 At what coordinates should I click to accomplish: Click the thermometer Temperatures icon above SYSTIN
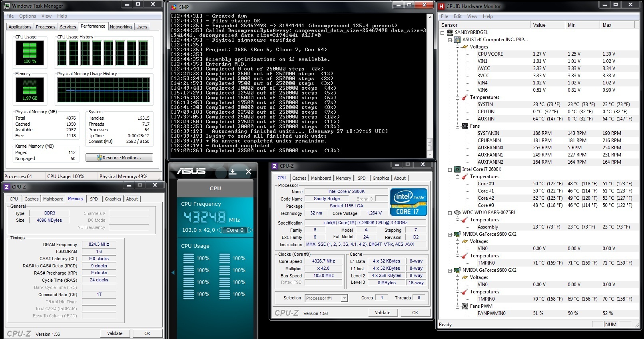pos(465,97)
